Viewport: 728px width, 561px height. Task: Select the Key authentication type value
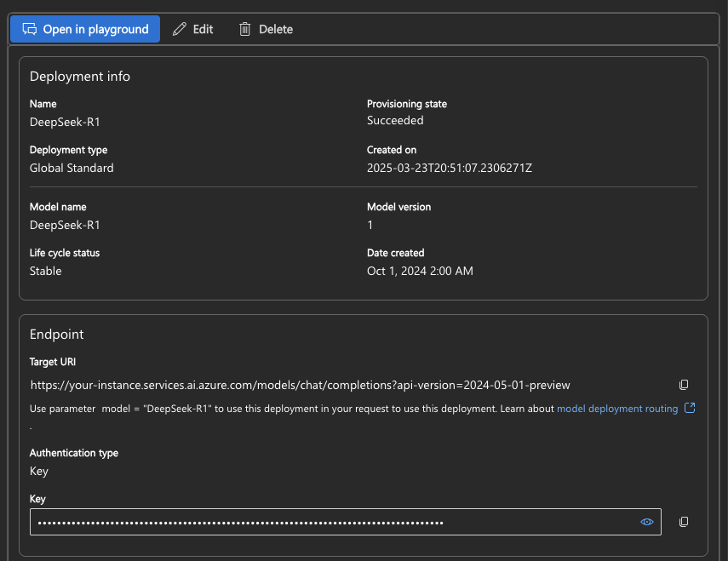39,472
